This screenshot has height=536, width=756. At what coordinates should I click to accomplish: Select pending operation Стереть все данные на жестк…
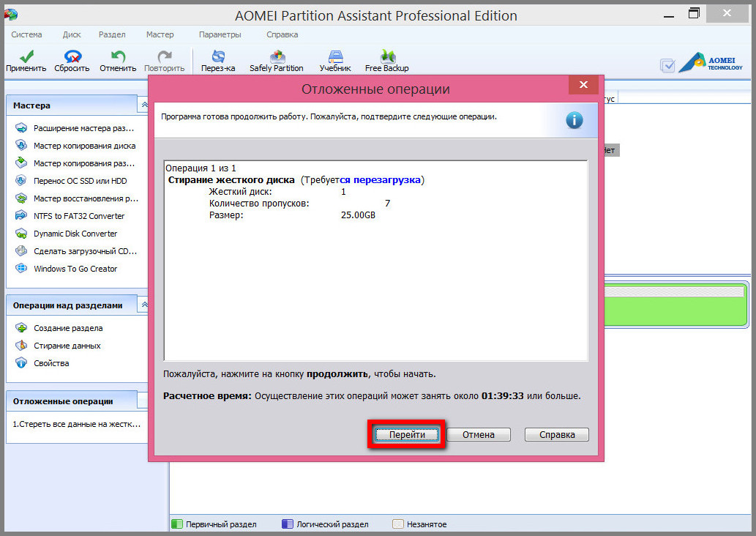77,424
